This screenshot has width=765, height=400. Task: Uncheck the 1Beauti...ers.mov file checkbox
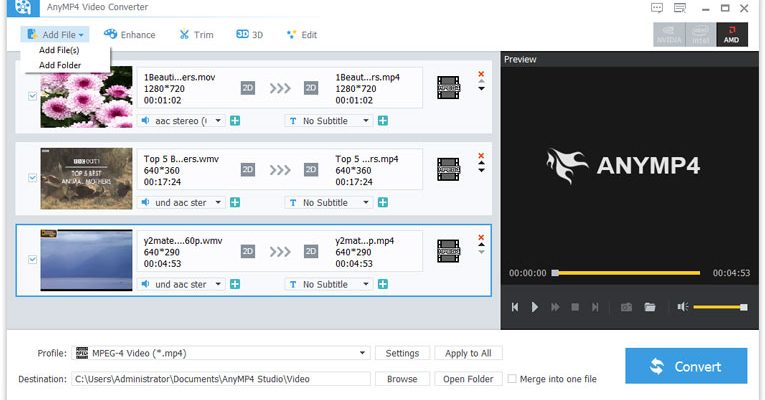coord(32,96)
